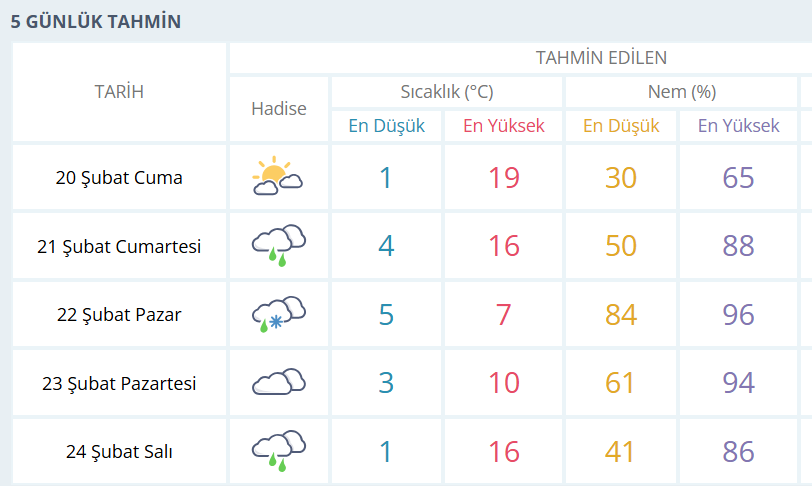
Task: Click the cloudy icon for 23 Şubat Pazartesi
Action: click(278, 382)
